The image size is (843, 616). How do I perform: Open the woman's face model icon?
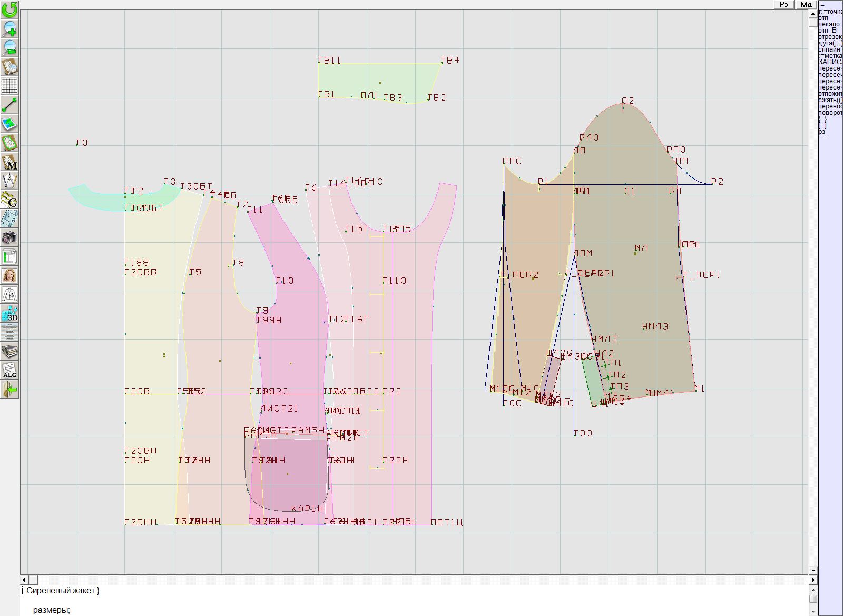click(x=9, y=275)
